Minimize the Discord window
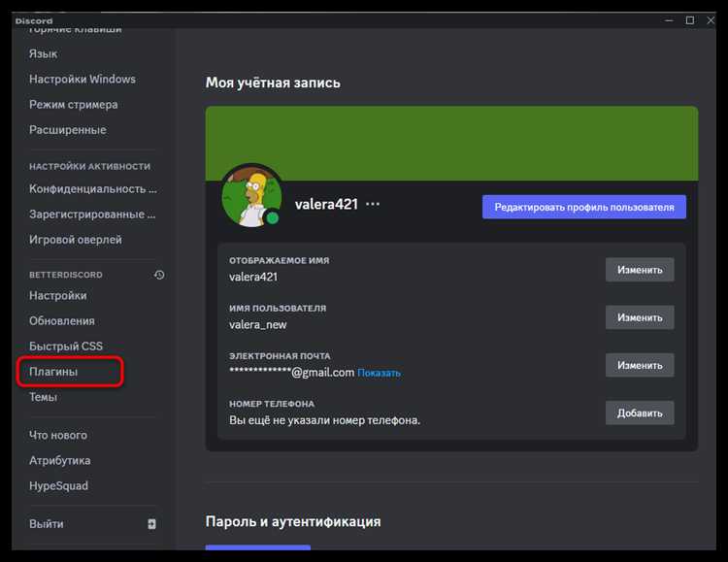This screenshot has width=728, height=562. pyautogui.click(x=669, y=20)
